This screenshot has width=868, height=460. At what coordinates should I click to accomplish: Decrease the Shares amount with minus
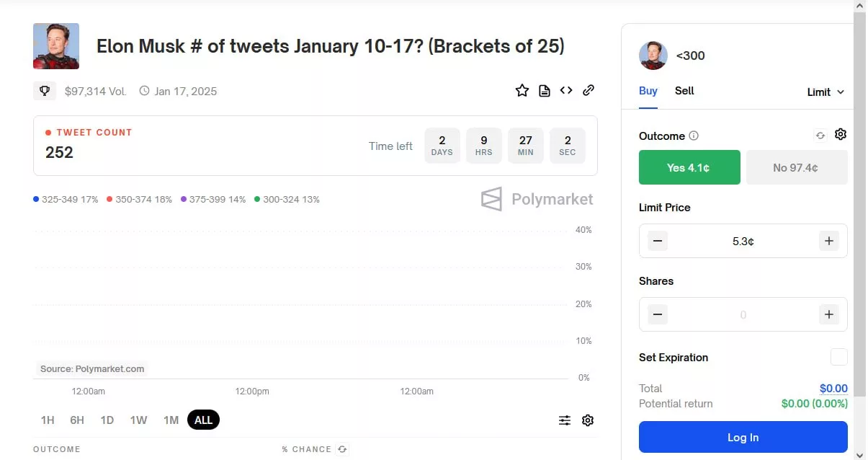[658, 314]
